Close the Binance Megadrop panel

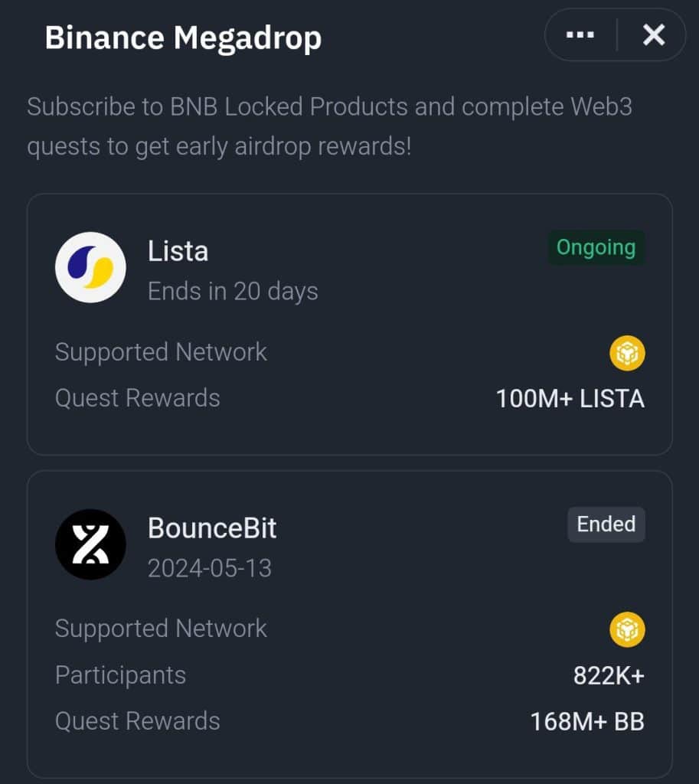tap(653, 35)
